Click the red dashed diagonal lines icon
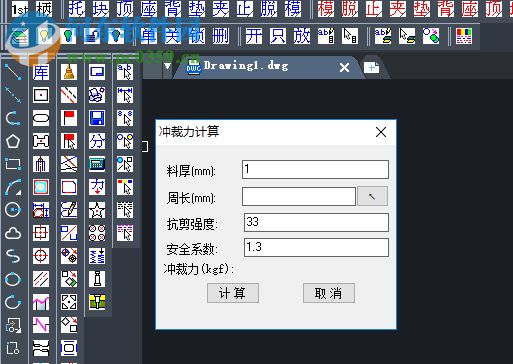The image size is (513, 364). pyautogui.click(x=69, y=95)
